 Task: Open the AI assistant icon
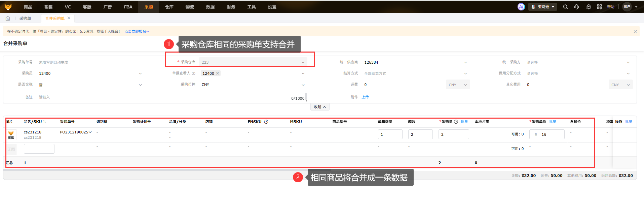521,7
